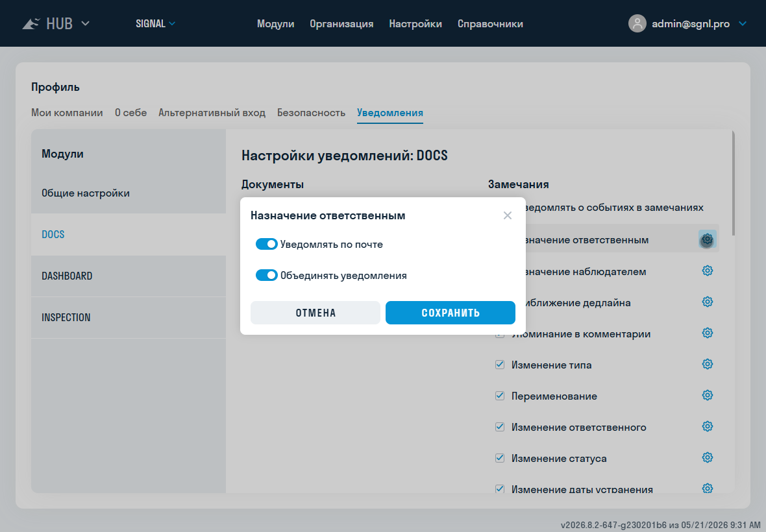Expand the HUB dropdown chevron
Image resolution: width=766 pixels, height=532 pixels.
pos(85,23)
